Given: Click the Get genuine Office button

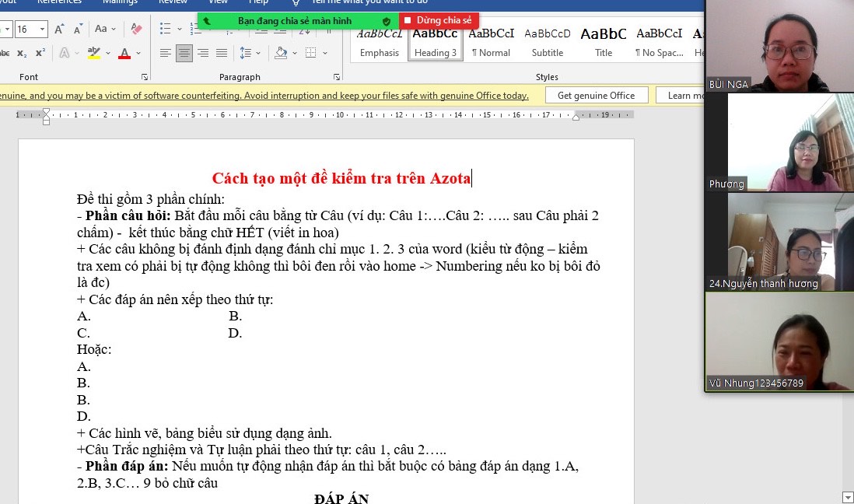Looking at the screenshot, I should point(596,95).
